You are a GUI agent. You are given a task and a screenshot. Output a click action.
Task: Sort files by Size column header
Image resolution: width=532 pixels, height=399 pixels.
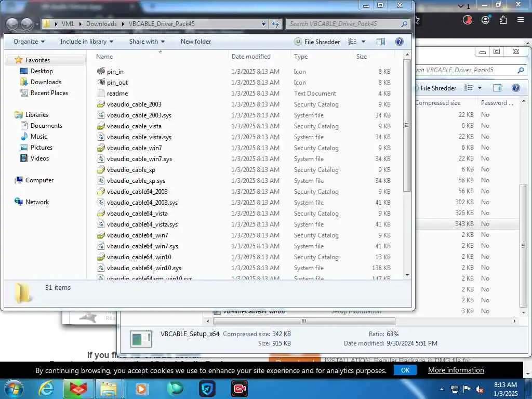(362, 56)
